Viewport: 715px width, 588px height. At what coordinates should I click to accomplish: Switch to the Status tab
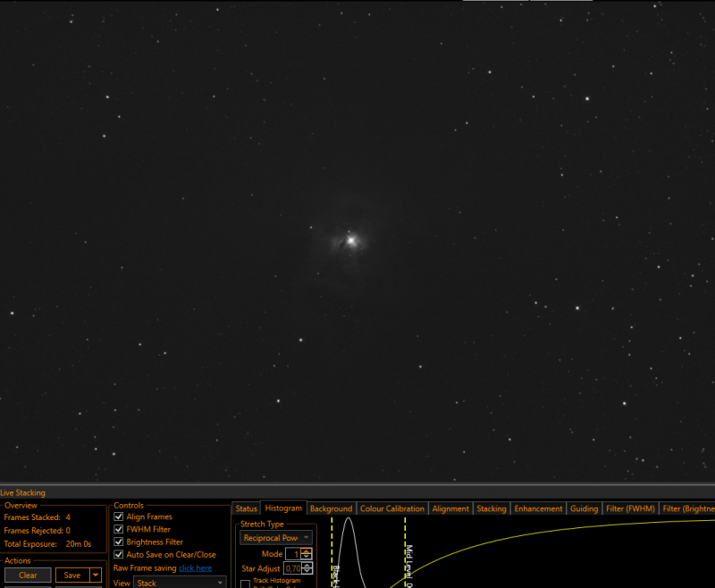[x=247, y=508]
